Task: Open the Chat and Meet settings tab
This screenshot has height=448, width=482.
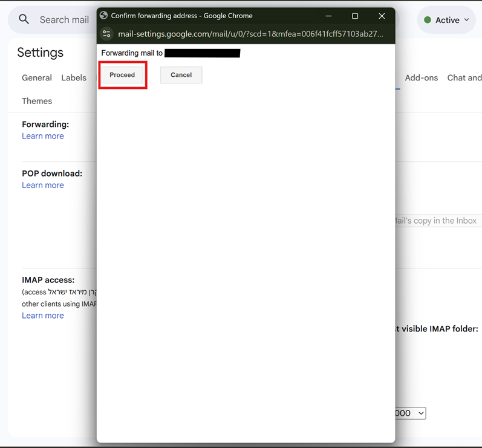Action: (x=464, y=77)
